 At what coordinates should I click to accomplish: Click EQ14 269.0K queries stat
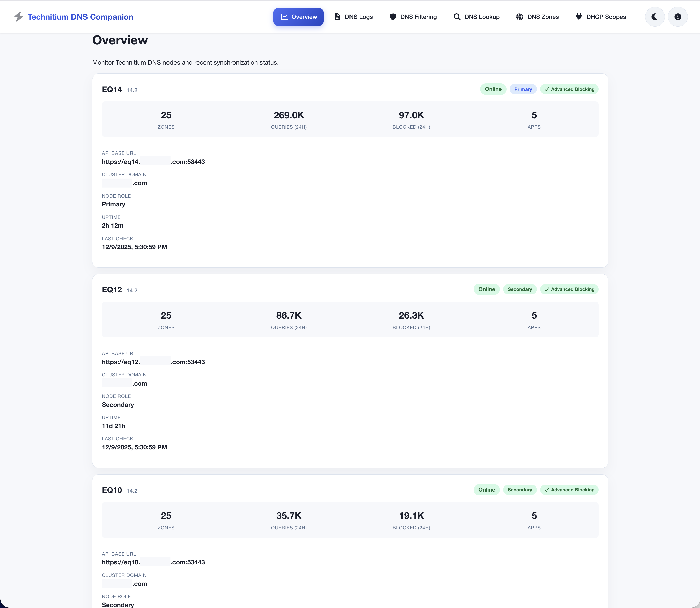289,115
